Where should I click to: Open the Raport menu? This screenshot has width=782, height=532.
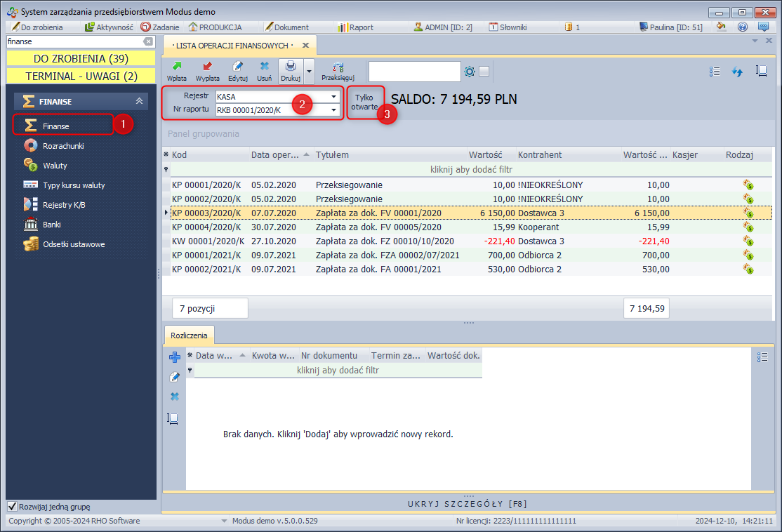[x=355, y=27]
